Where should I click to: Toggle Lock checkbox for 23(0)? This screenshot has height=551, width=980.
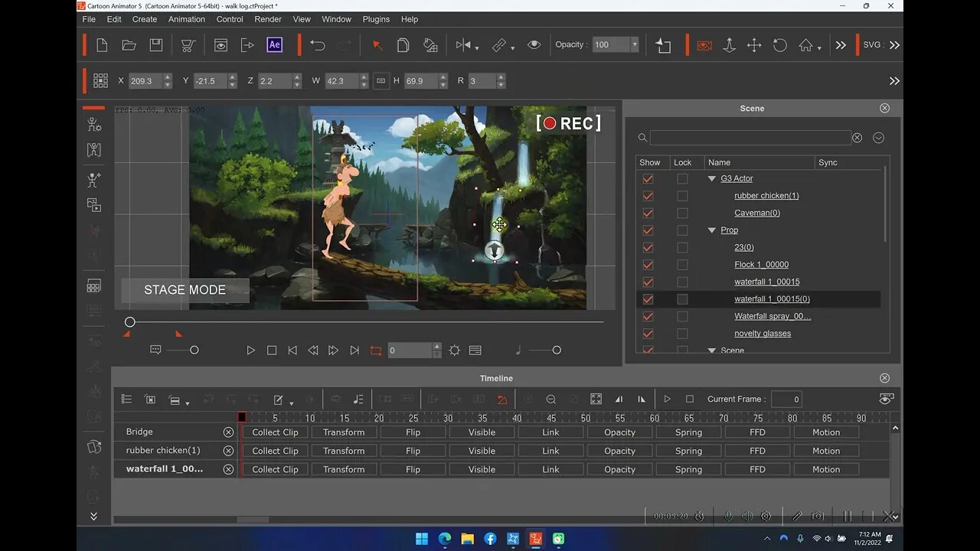coord(682,247)
